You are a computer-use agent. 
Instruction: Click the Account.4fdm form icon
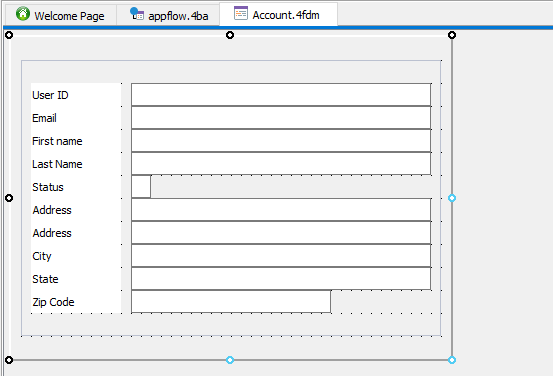241,13
